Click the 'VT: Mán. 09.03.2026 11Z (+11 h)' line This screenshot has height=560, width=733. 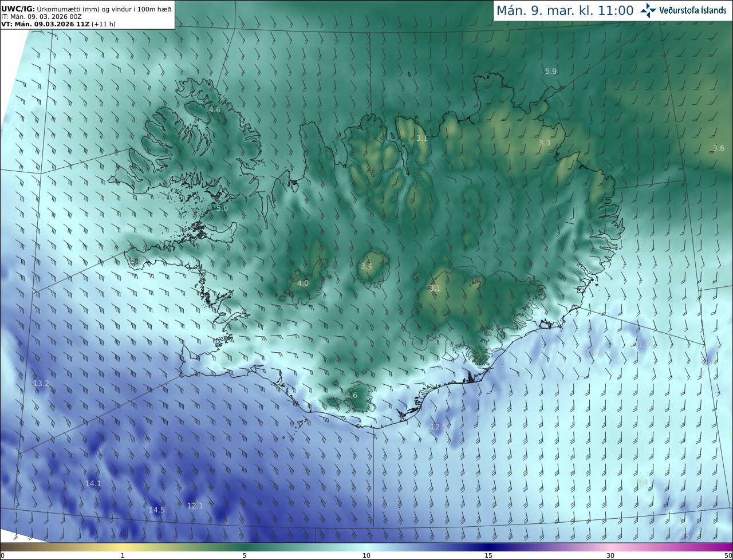coord(58,24)
